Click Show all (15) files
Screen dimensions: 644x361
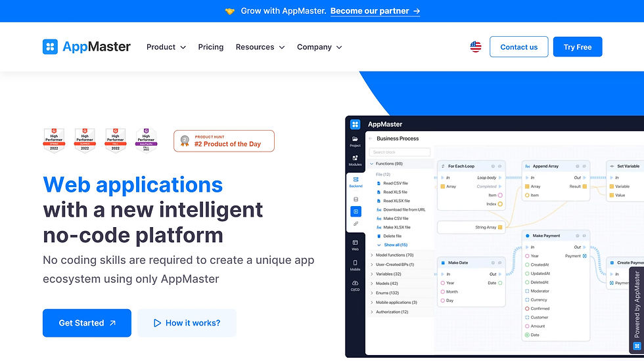tap(392, 245)
